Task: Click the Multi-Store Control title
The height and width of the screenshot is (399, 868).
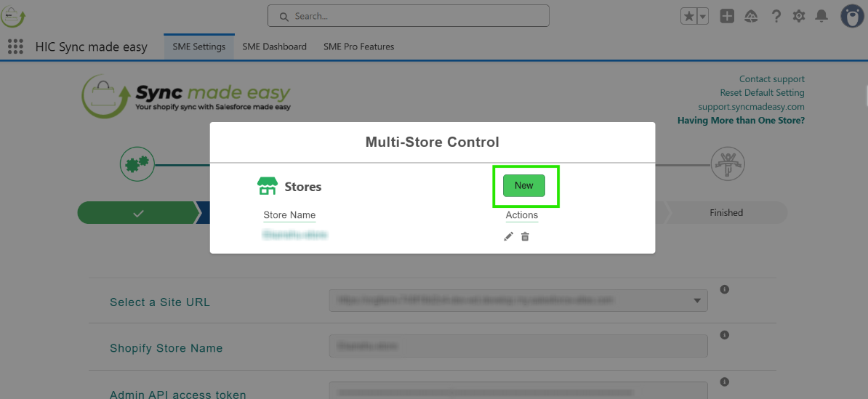Action: [x=433, y=142]
